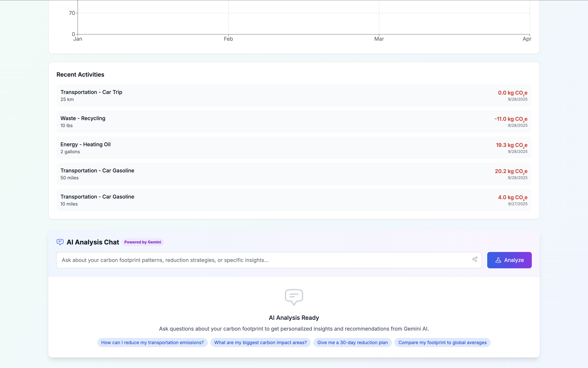Click the 19.3 kg CO2e emission value

[511, 145]
